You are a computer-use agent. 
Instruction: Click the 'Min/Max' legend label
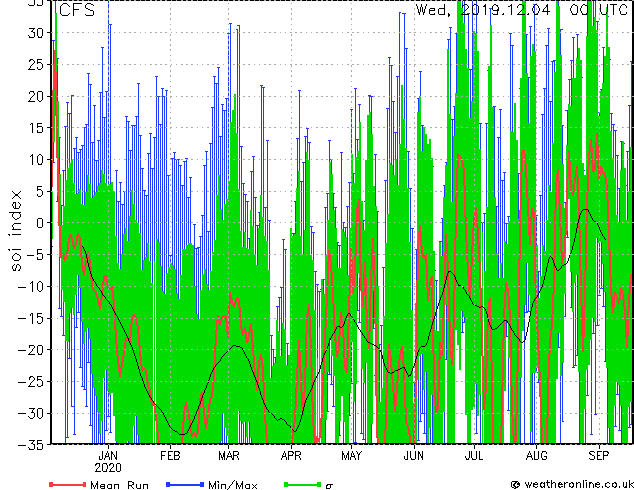(x=232, y=485)
